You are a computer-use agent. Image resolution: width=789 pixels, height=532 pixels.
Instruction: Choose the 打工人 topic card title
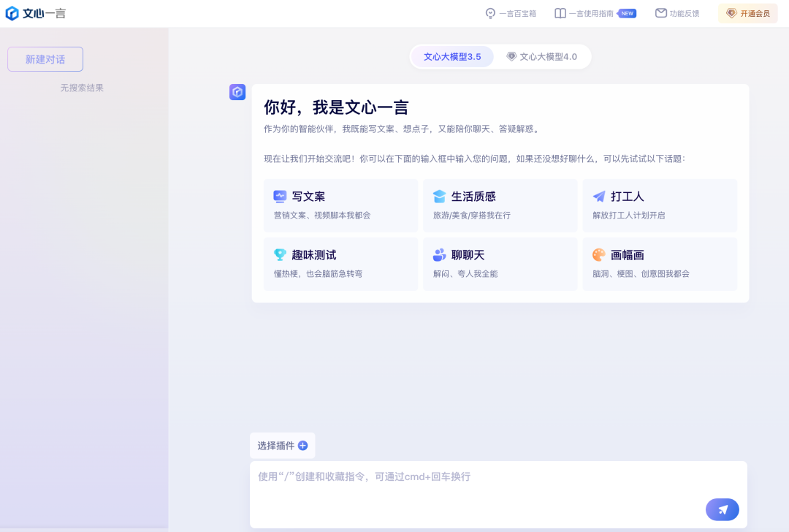pos(627,197)
